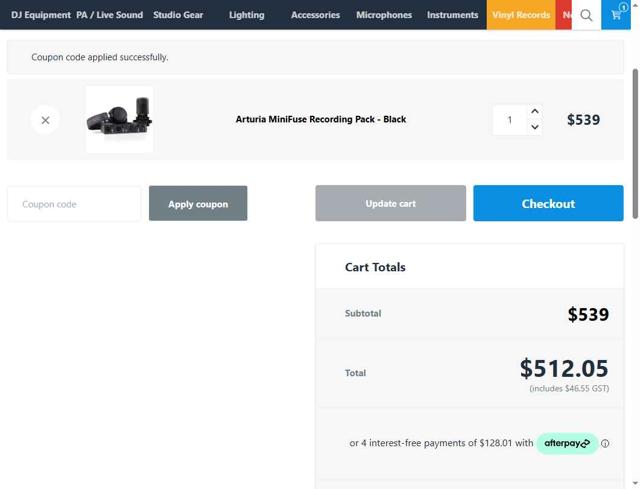
Task: Select the $512.05 total amount
Action: click(564, 368)
